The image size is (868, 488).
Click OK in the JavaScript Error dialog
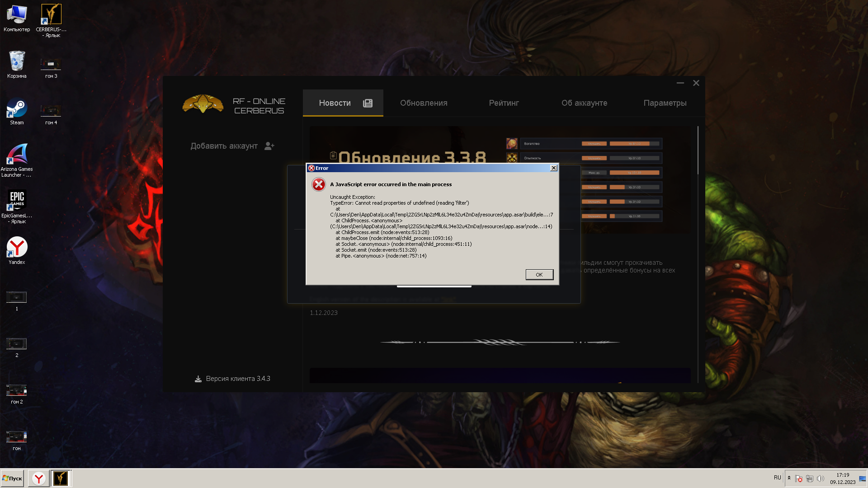point(539,275)
